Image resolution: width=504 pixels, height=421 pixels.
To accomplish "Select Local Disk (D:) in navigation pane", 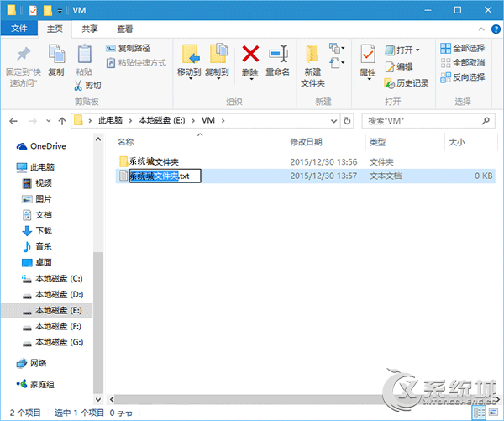I will 52,295.
